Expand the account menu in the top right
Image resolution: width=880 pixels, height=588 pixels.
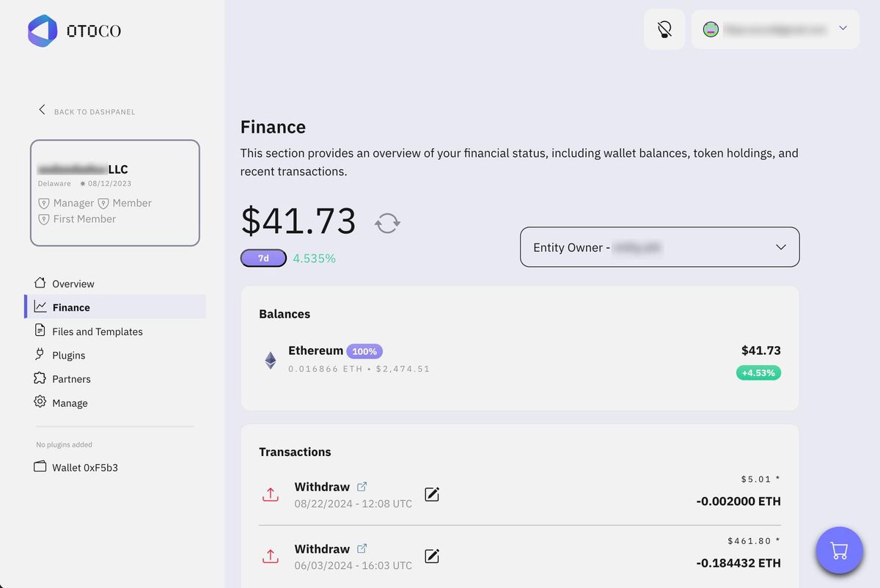coord(774,29)
